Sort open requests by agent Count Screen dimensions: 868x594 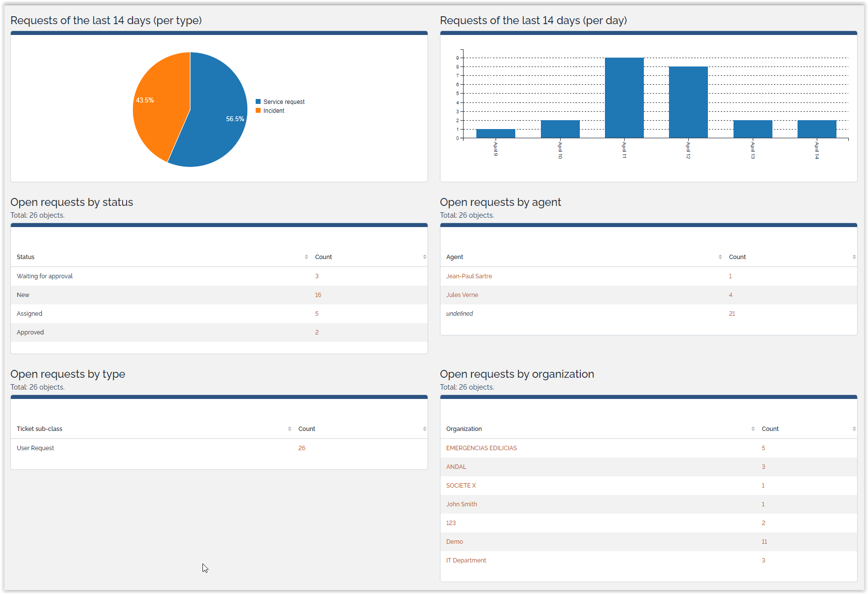tap(737, 257)
